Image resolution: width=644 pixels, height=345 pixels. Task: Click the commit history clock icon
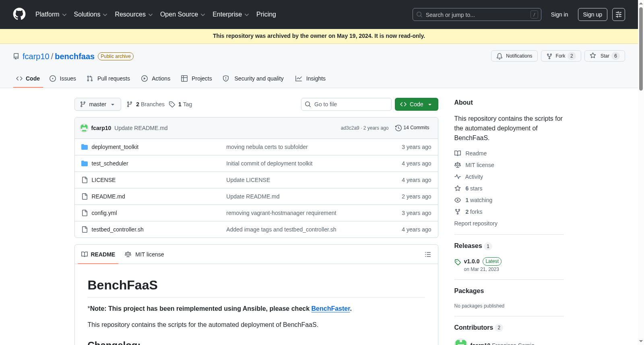(398, 128)
